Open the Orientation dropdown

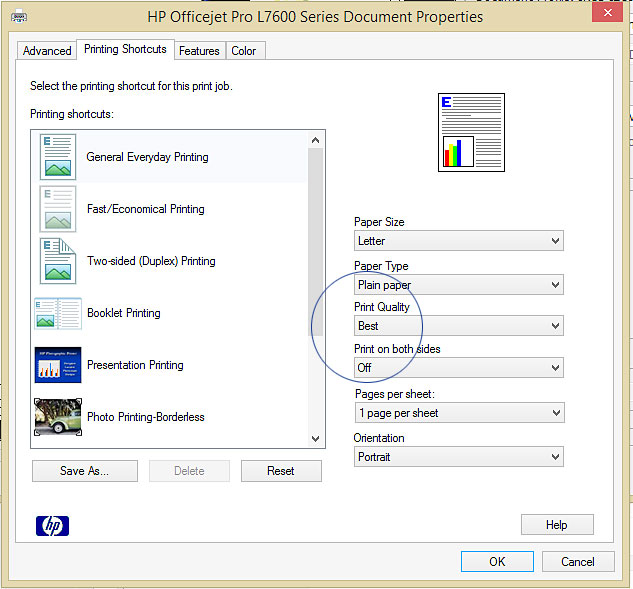point(459,457)
